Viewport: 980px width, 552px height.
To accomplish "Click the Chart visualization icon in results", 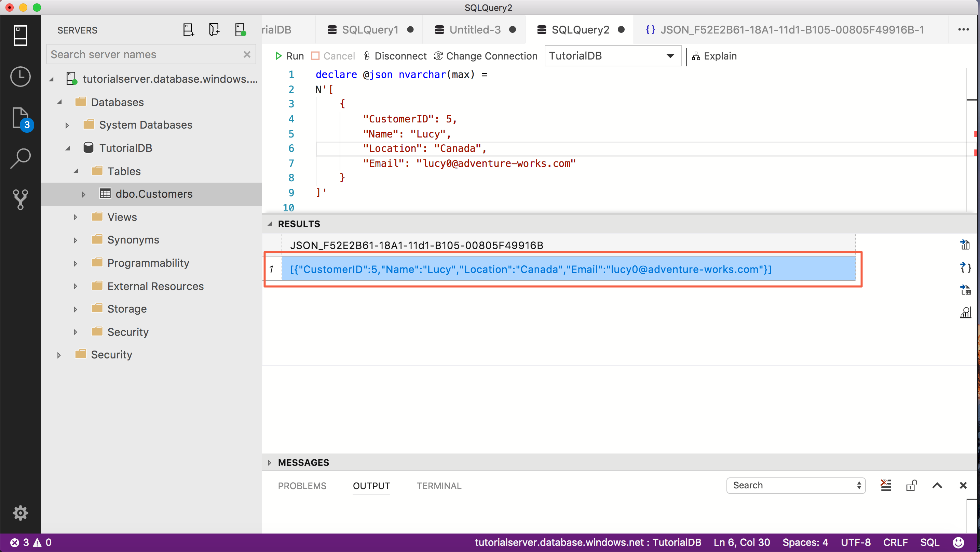I will coord(967,312).
